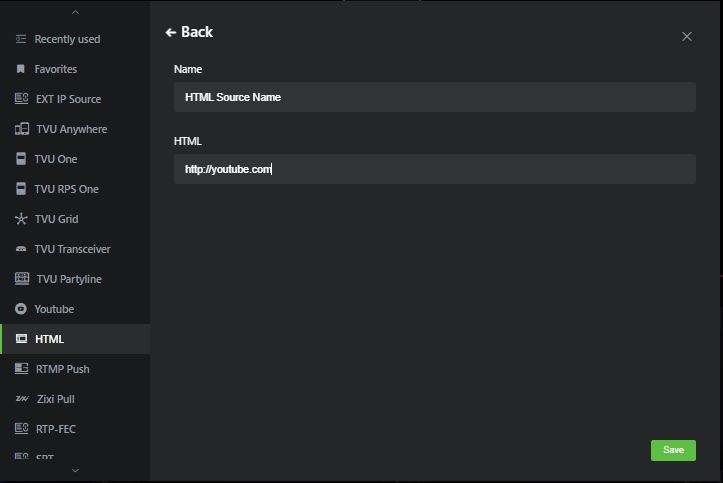Select Zixi Pull source type
The width and height of the screenshot is (723, 483).
coord(75,399)
